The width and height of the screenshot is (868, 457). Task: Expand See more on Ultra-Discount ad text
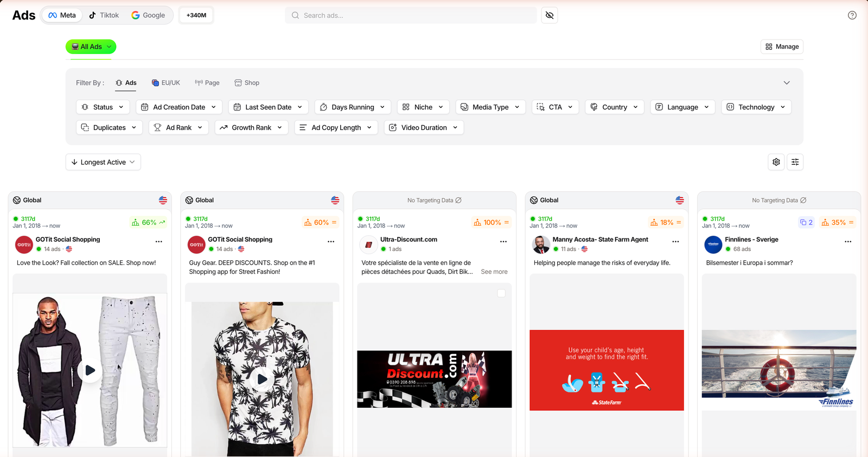[494, 272]
